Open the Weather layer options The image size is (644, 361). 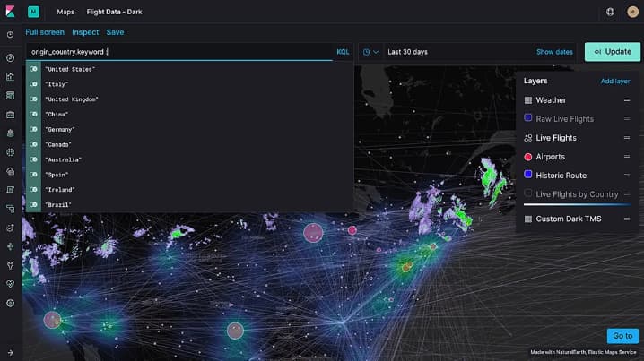(627, 100)
